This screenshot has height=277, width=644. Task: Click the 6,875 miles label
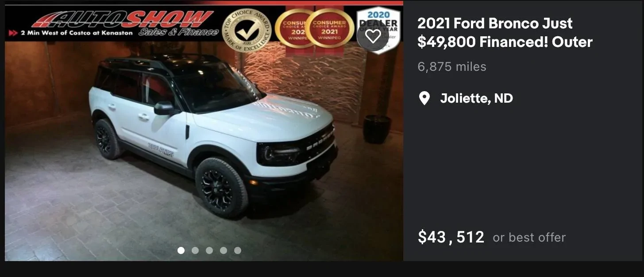tap(452, 67)
